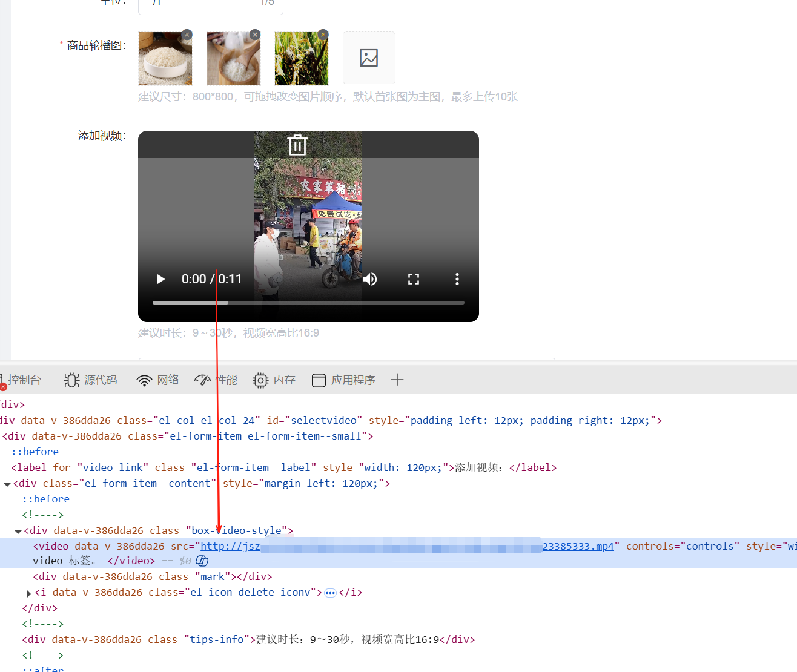Image resolution: width=797 pixels, height=672 pixels.
Task: Collapse the box-video-style div node
Action: pyautogui.click(x=18, y=531)
